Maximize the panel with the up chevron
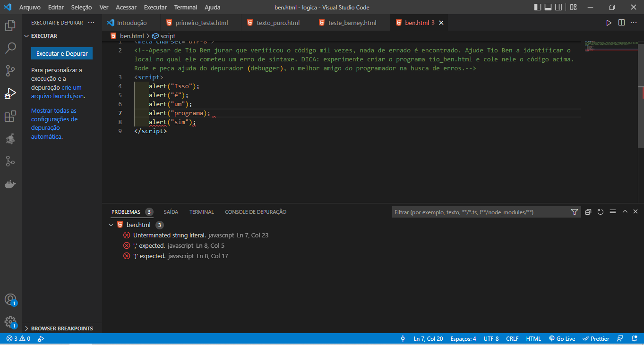This screenshot has width=644, height=345. coord(625,212)
